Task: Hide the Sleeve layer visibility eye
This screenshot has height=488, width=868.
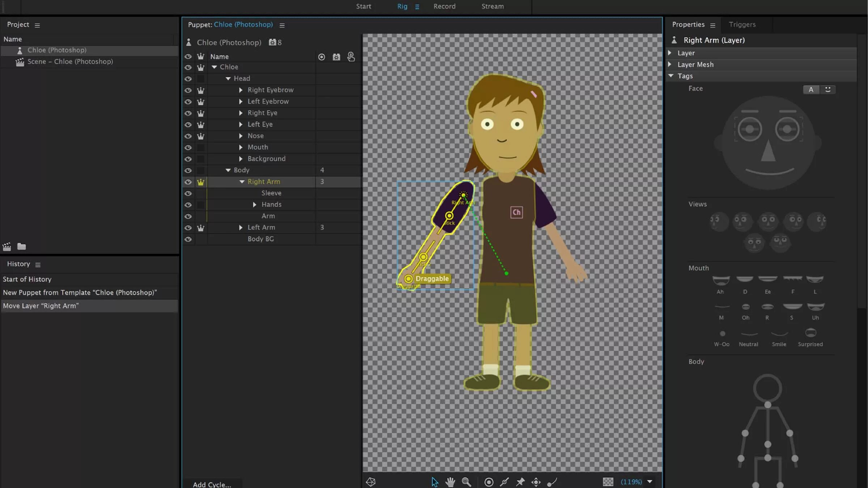Action: point(188,193)
